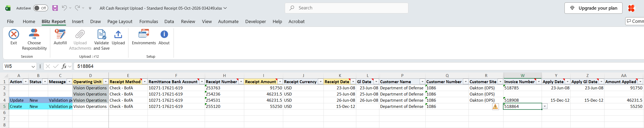Click the formula bar Cancel X

pos(48,66)
